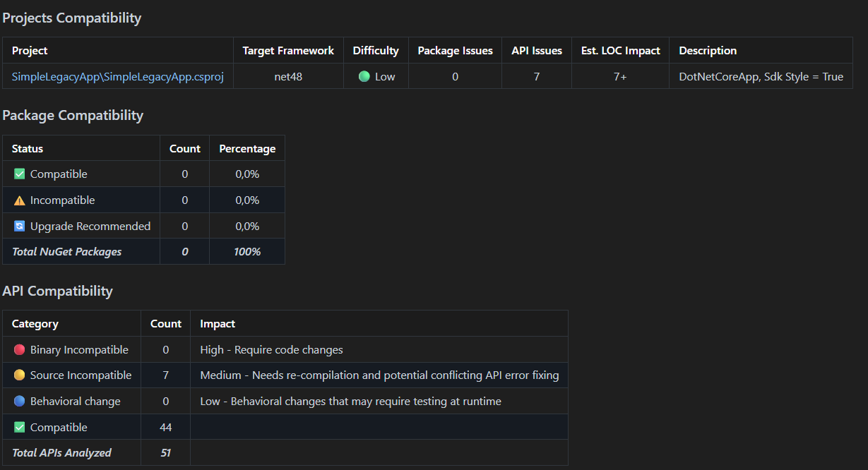Click the yellow circle beside Source Incompatible
The width and height of the screenshot is (868, 470).
click(x=20, y=375)
